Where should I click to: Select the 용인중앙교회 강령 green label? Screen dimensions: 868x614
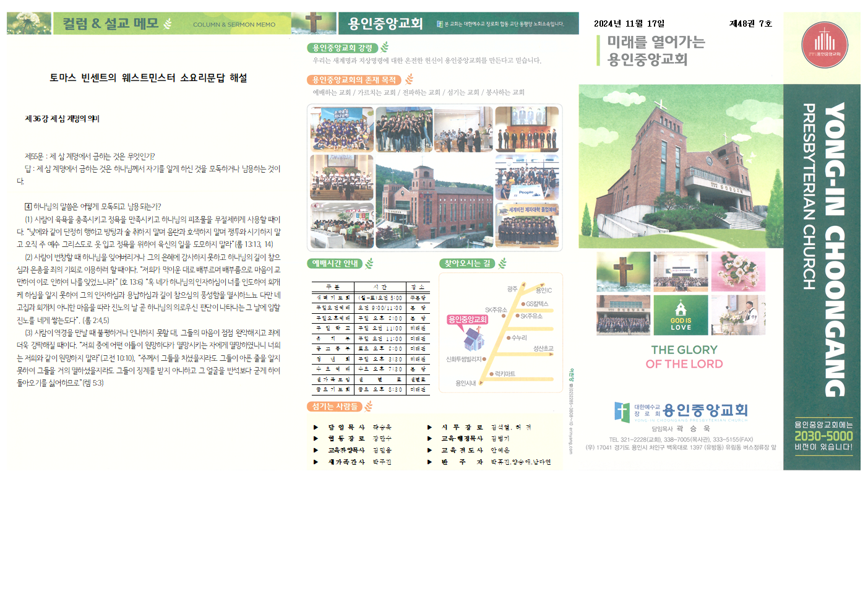[342, 48]
